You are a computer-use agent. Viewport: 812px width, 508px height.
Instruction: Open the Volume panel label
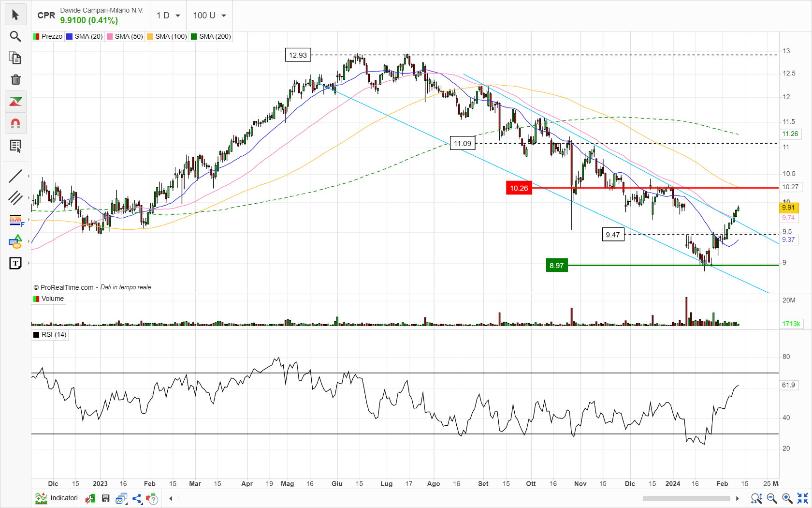(48, 299)
